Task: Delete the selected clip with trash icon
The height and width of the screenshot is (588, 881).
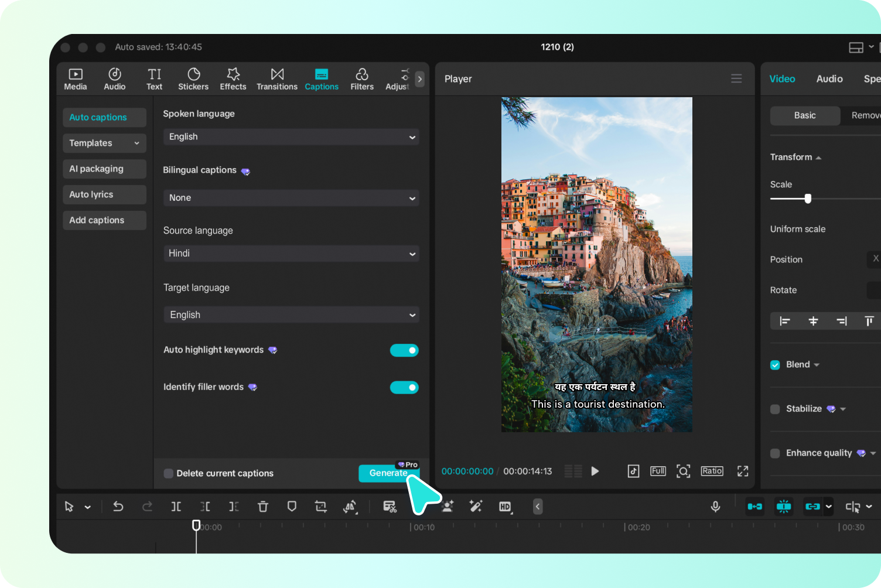Action: pyautogui.click(x=263, y=507)
